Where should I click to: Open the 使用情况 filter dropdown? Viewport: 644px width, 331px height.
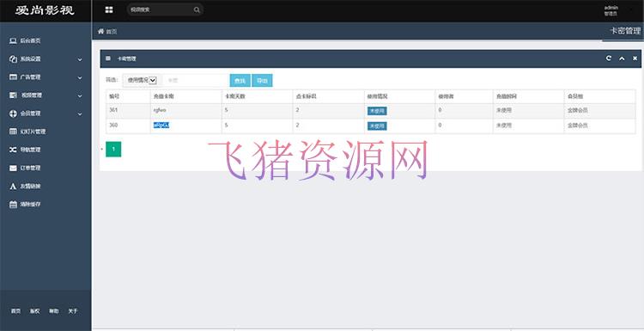[x=141, y=81]
